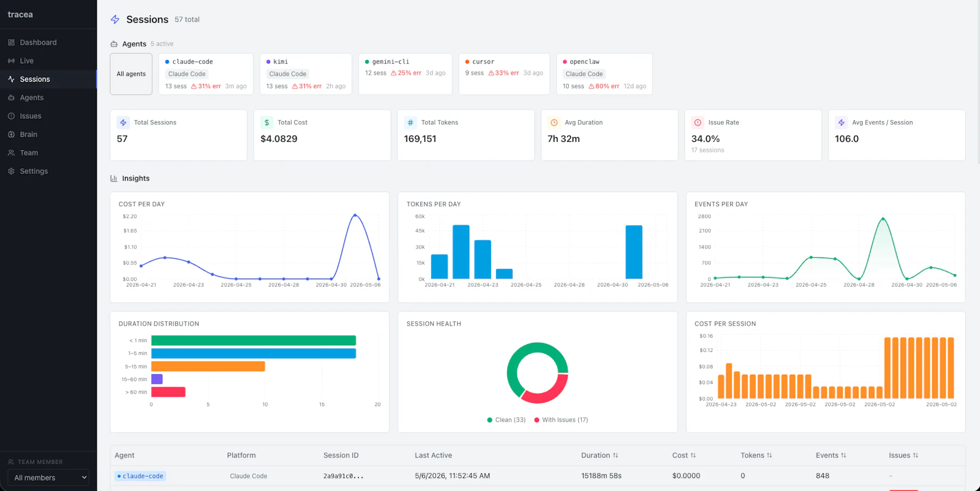Sort the table by Cost
This screenshot has height=491, width=980.
pos(684,455)
